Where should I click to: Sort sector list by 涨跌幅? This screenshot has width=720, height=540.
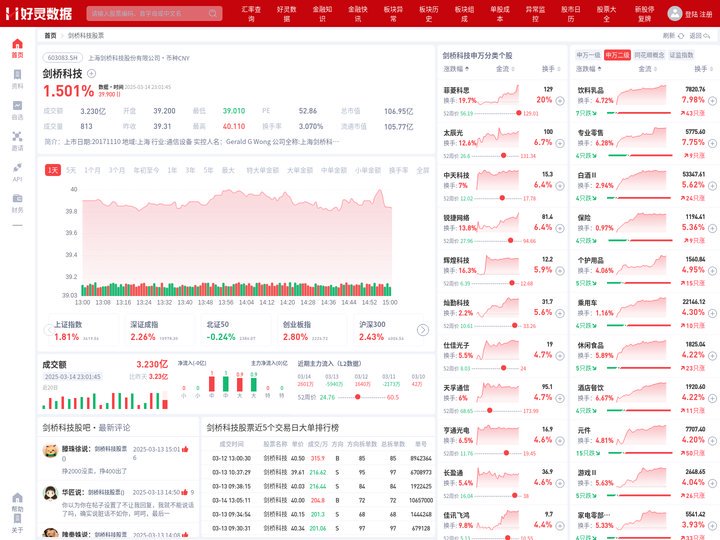pos(589,69)
